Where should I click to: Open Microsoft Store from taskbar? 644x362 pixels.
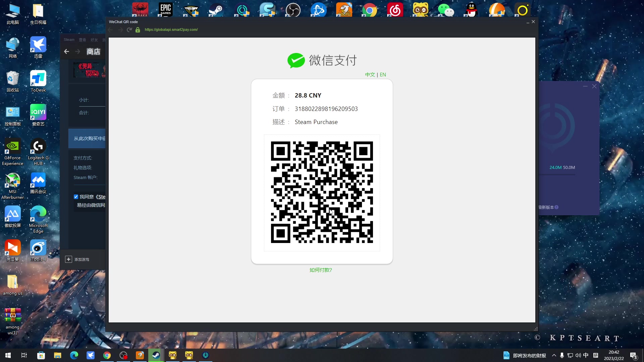tap(41, 355)
